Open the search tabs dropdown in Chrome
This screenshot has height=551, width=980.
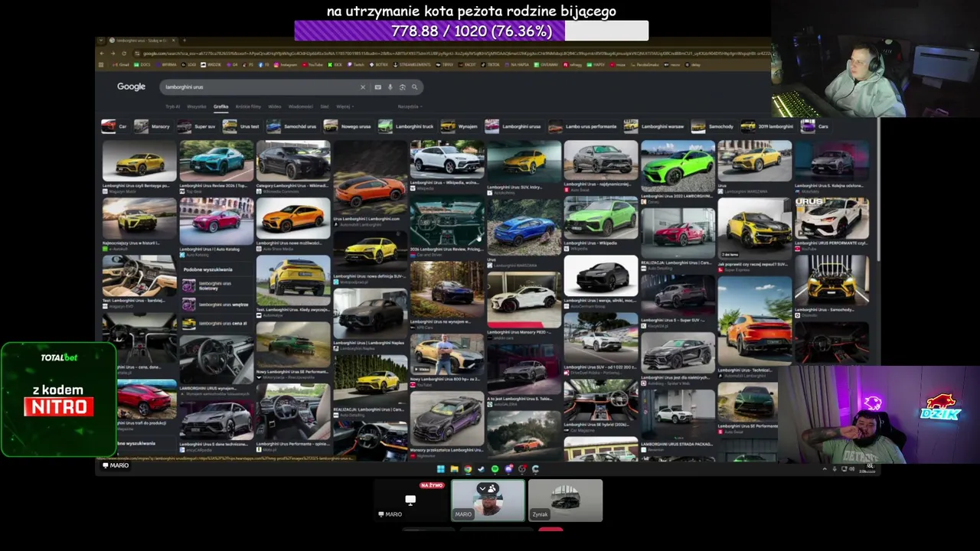[101, 41]
